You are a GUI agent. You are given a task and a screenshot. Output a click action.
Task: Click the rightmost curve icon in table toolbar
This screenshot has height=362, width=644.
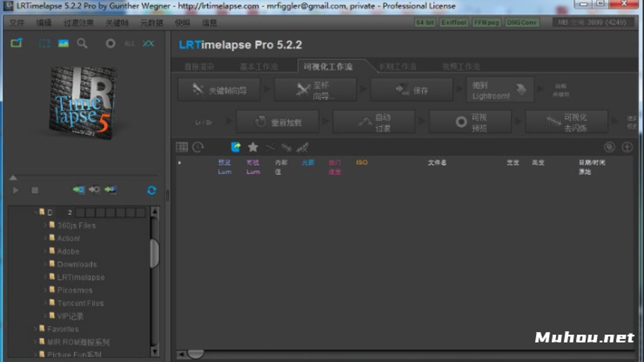point(302,147)
